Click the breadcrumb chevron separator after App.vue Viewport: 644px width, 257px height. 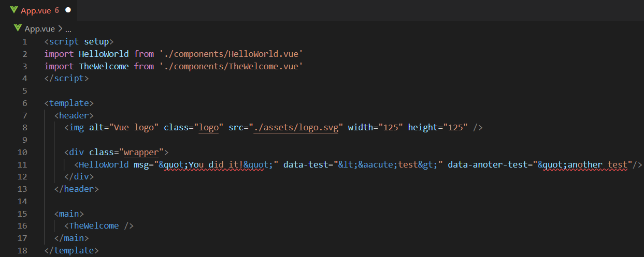pos(60,29)
